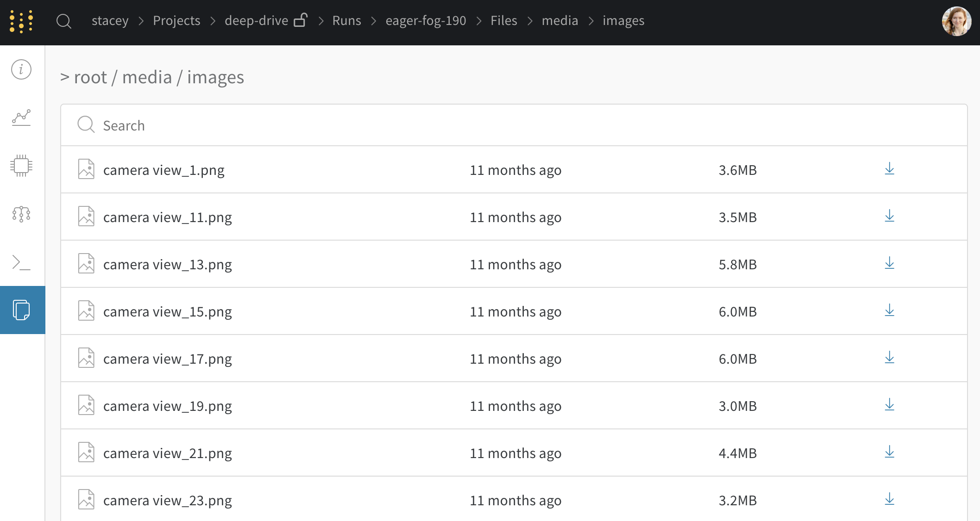Image resolution: width=980 pixels, height=521 pixels.
Task: Open camera view_13.png file
Action: point(167,265)
